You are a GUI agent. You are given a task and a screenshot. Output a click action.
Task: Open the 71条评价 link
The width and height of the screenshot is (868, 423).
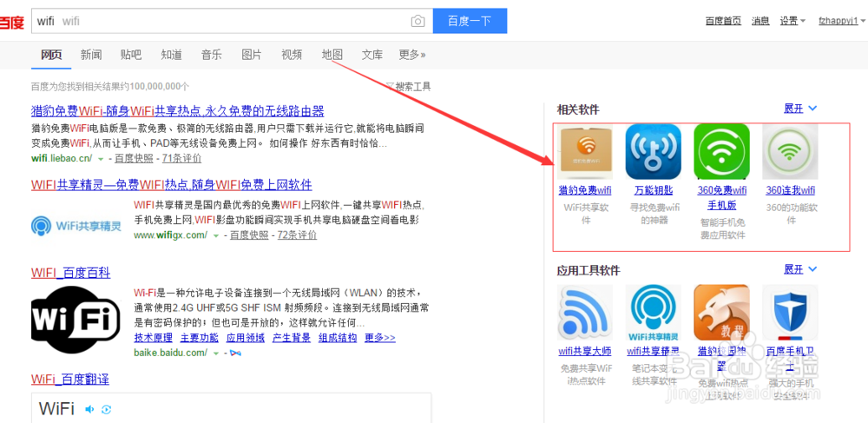click(181, 158)
